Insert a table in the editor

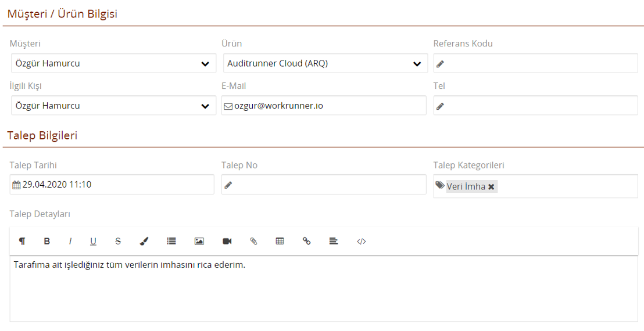coord(280,241)
